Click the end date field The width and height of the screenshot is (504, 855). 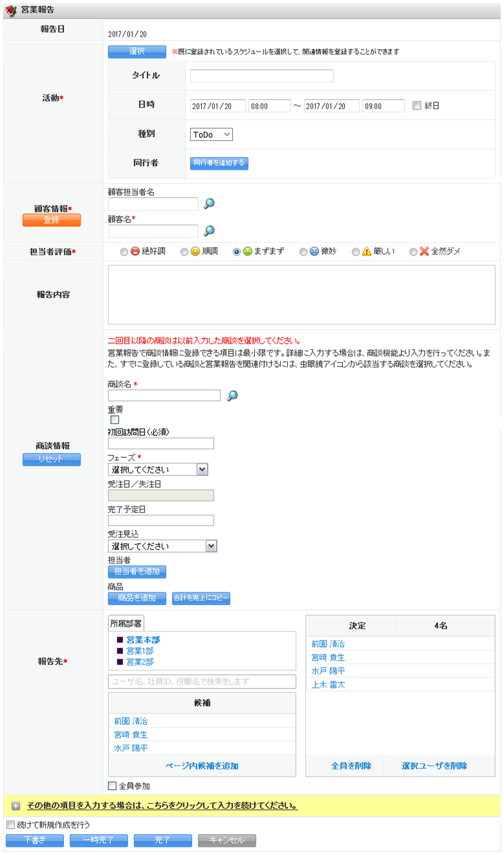(x=332, y=106)
